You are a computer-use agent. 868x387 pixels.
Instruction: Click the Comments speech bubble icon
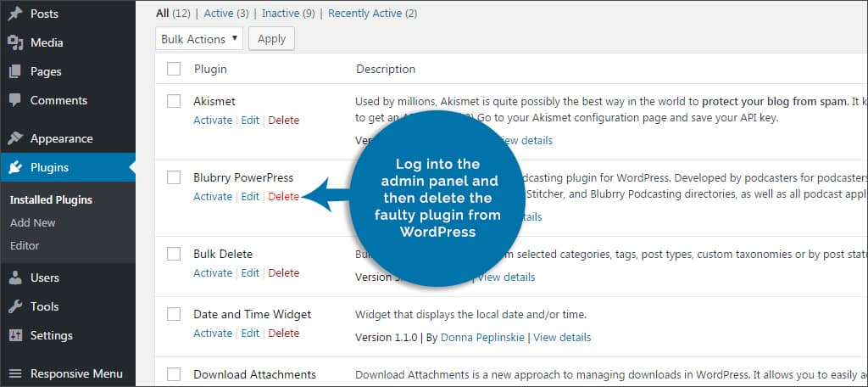pyautogui.click(x=15, y=100)
